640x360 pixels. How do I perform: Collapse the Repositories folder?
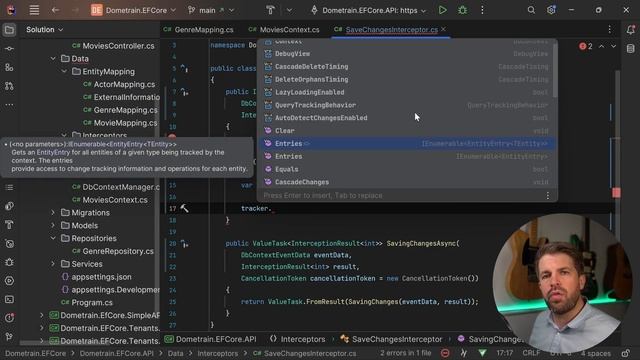53,238
